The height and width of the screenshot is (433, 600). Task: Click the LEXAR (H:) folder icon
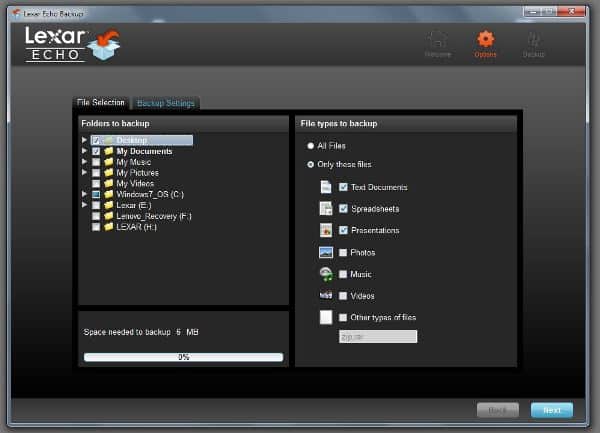[x=109, y=226]
